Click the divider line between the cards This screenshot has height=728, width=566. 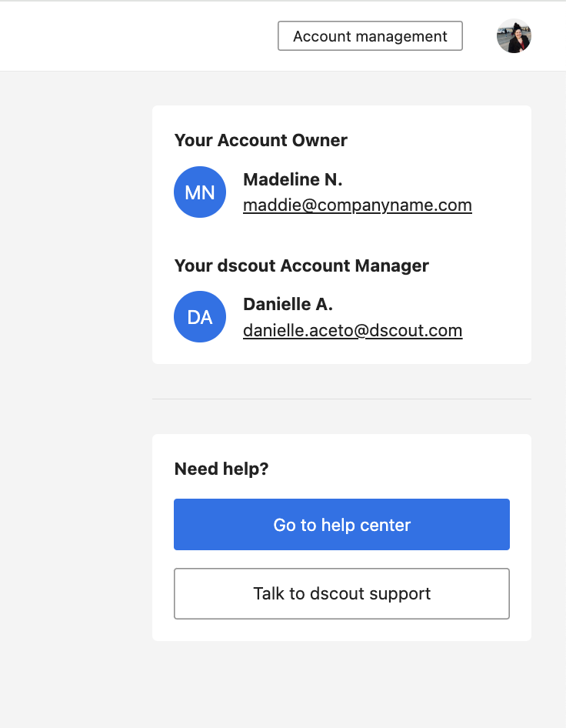(x=342, y=399)
